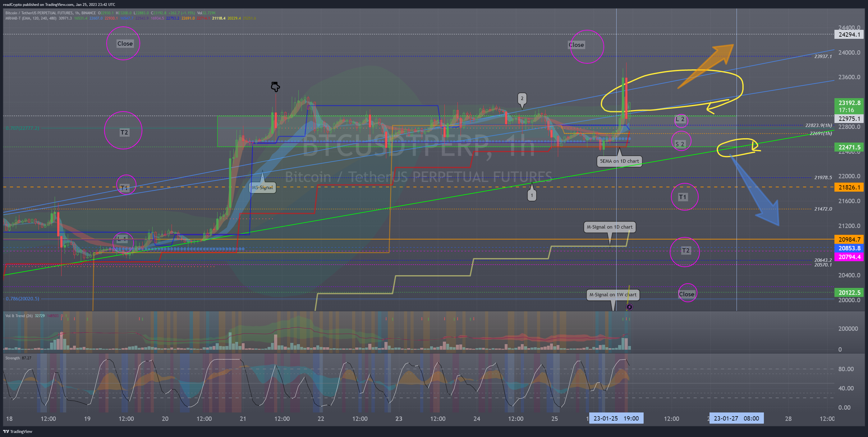Screen dimensions: 868x437
Task: Click the 23-01-25 19:00 time marker
Action: [x=616, y=418]
